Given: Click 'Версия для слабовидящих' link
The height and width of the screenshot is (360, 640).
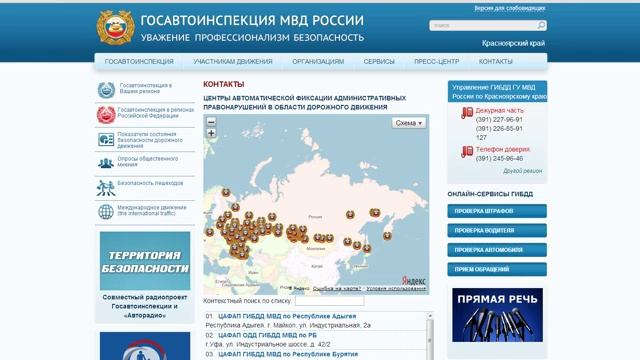Looking at the screenshot, I should (509, 8).
